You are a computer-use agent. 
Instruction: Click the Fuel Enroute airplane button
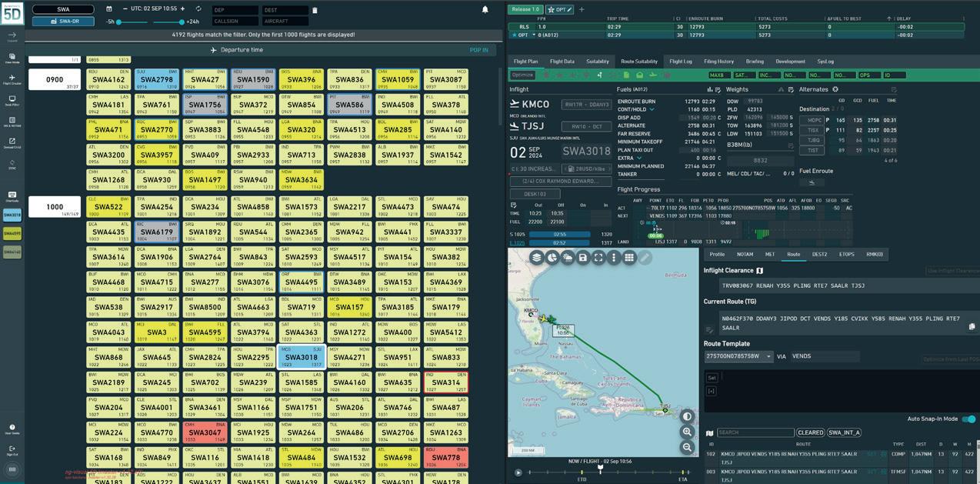(x=812, y=182)
